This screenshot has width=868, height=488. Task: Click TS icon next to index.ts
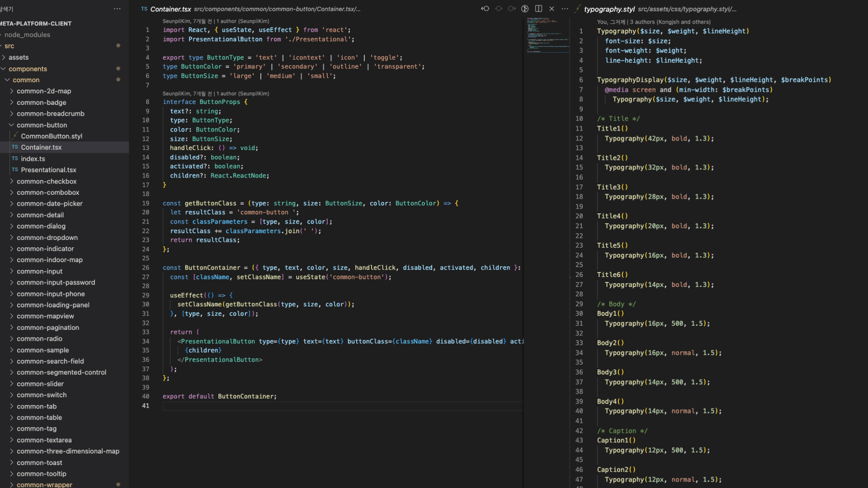click(15, 159)
